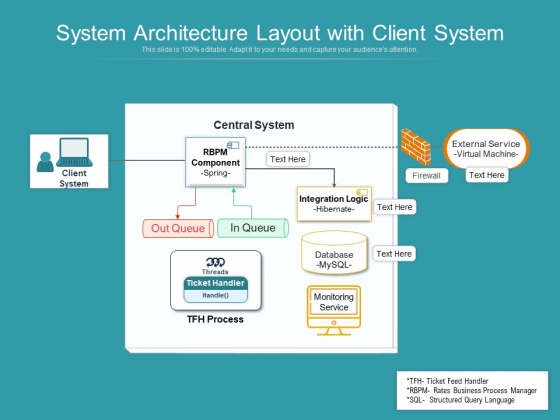Click component symbol in Integration Logic box
Image resolution: width=560 pixels, height=420 pixels.
point(362,192)
